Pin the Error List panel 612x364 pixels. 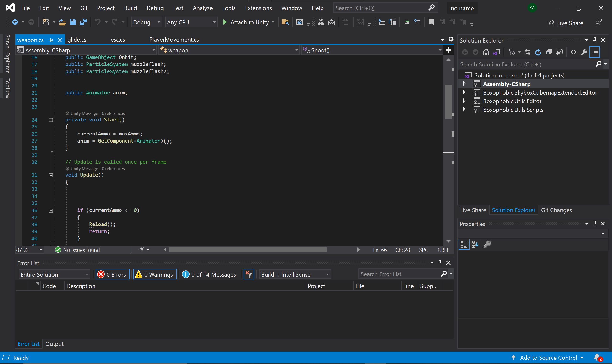(x=440, y=262)
